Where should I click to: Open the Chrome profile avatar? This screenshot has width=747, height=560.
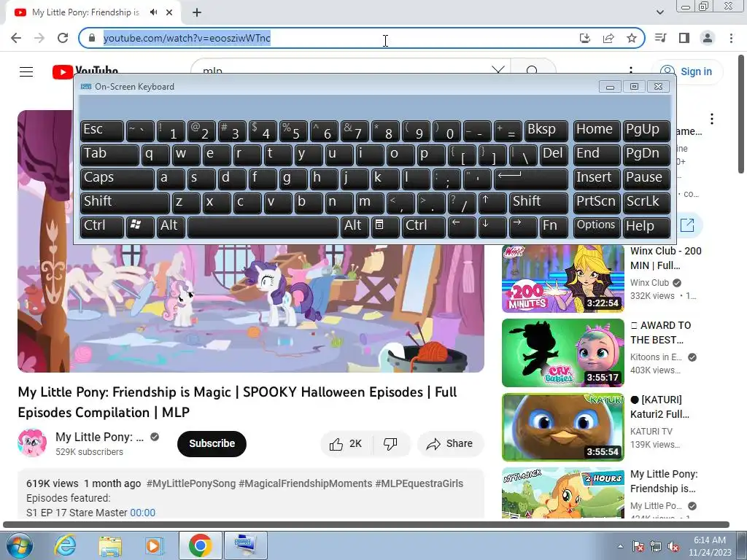pyautogui.click(x=708, y=38)
